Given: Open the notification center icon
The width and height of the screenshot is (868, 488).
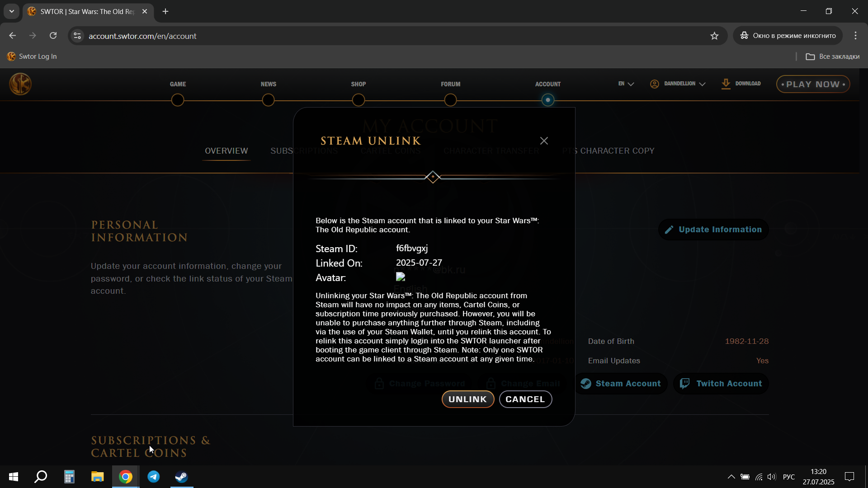Looking at the screenshot, I should tap(849, 477).
